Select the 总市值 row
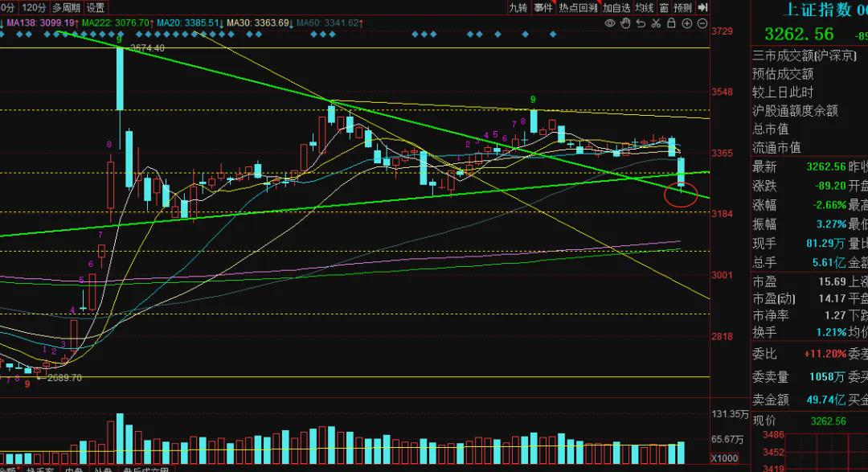Image resolution: width=868 pixels, height=472 pixels. coord(770,129)
